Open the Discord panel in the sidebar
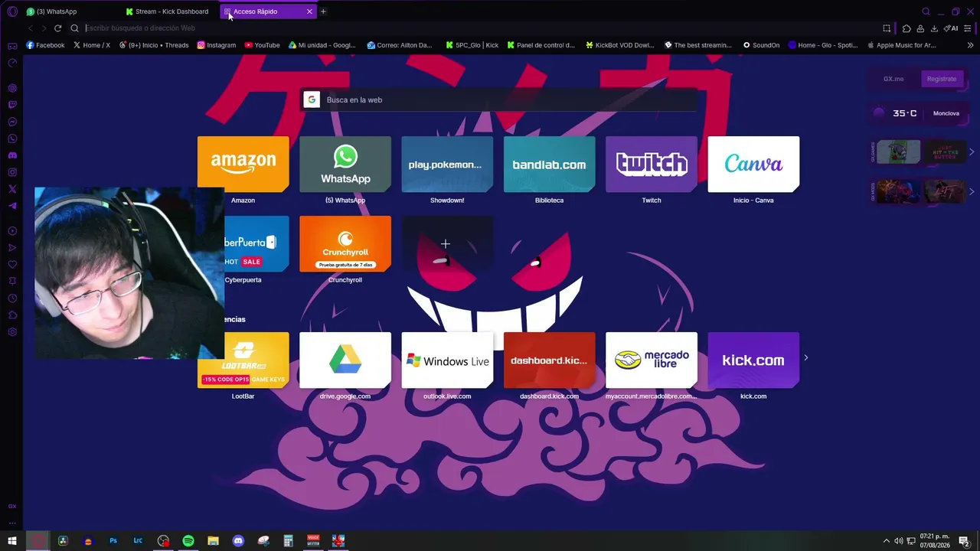Viewport: 980px width, 551px height. click(x=12, y=155)
